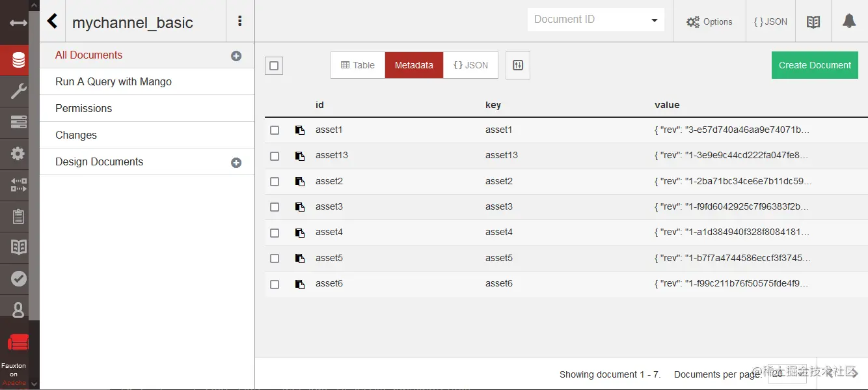The width and height of the screenshot is (868, 390).
Task: Open the Active Tasks sidebar icon
Action: (x=18, y=122)
